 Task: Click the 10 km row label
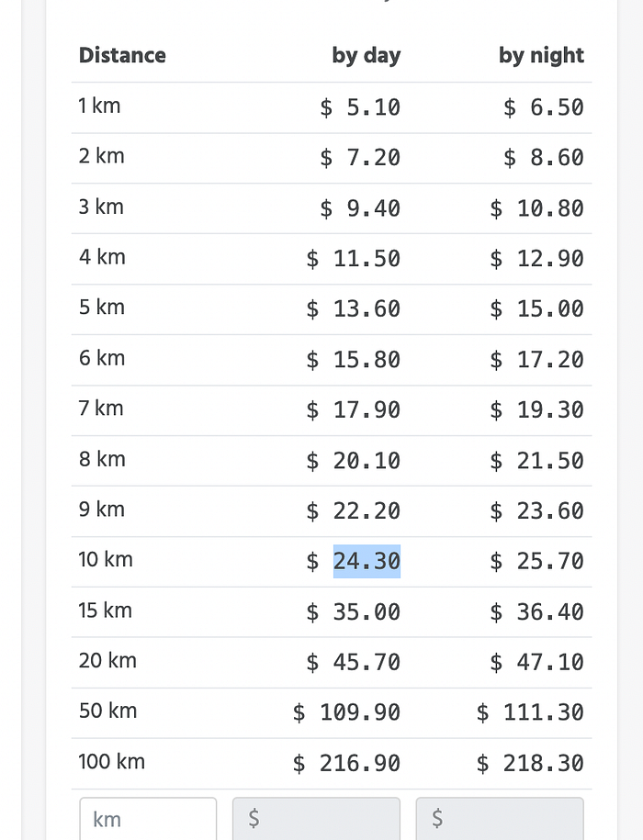click(106, 559)
